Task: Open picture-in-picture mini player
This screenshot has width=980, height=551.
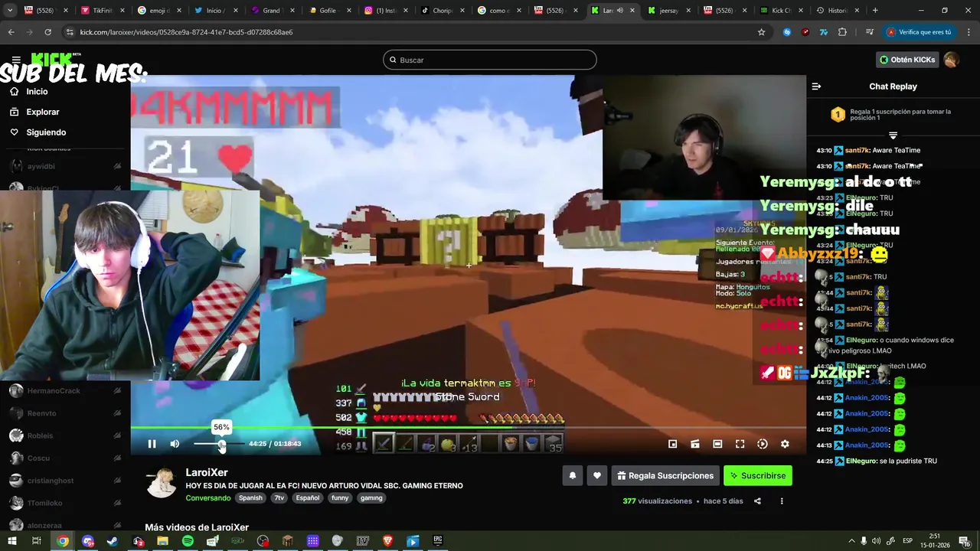Action: pyautogui.click(x=672, y=444)
